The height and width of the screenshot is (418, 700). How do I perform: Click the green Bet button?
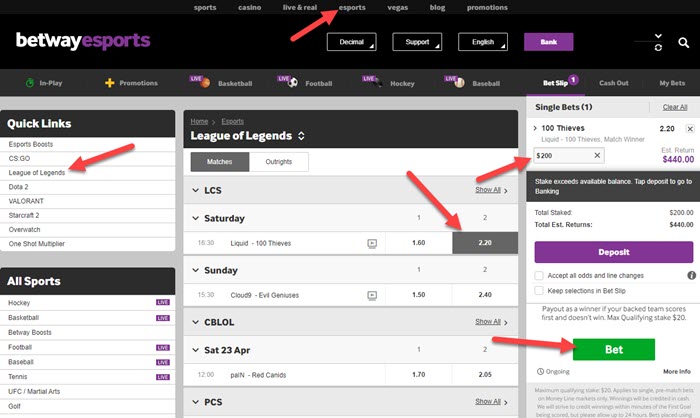click(614, 350)
